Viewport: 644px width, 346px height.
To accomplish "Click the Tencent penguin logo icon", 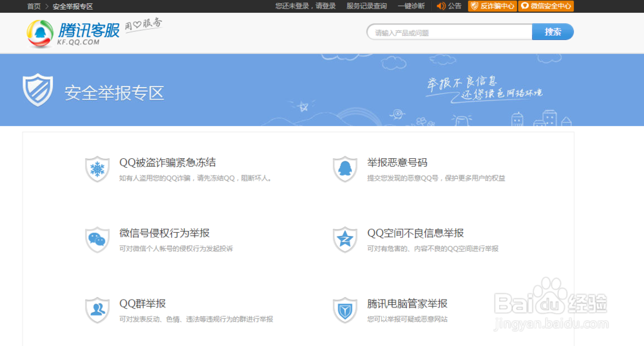I will click(x=40, y=33).
